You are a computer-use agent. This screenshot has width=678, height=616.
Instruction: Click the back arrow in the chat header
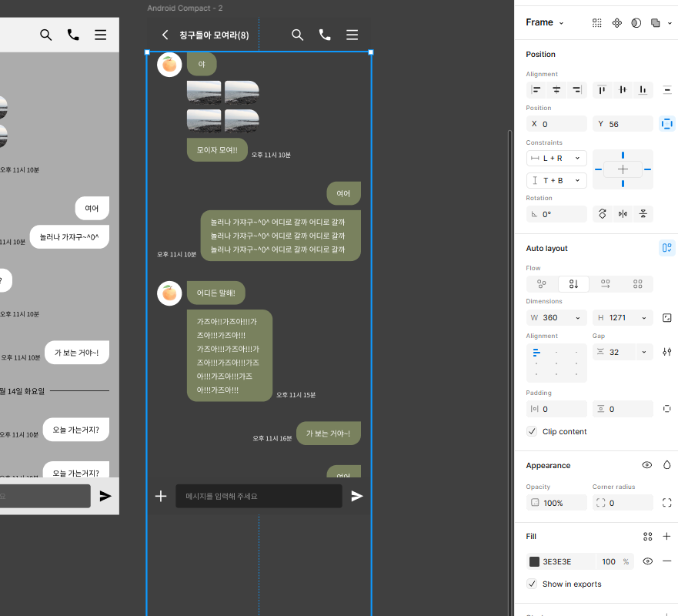pyautogui.click(x=165, y=35)
